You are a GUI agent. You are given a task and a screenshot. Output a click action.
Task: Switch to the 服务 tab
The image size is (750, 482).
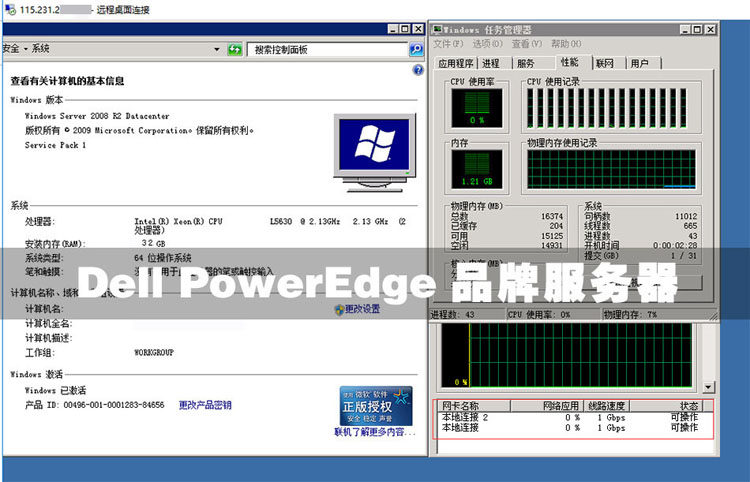click(526, 64)
